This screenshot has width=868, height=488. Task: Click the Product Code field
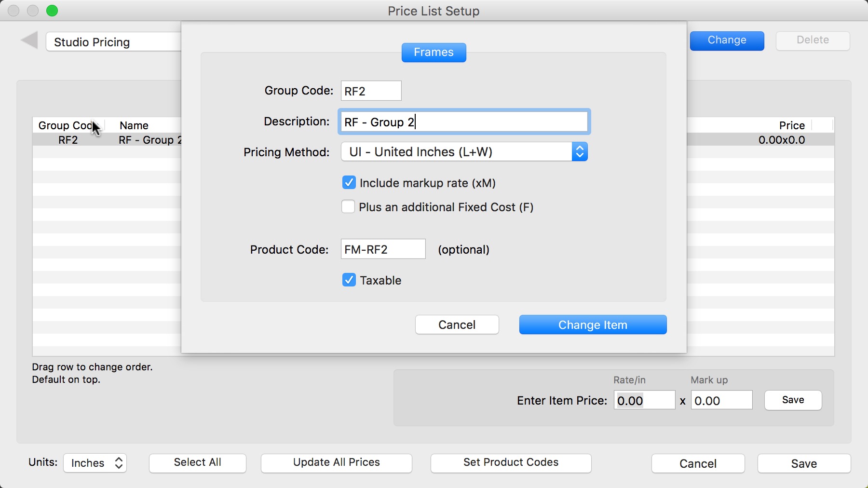click(x=383, y=249)
